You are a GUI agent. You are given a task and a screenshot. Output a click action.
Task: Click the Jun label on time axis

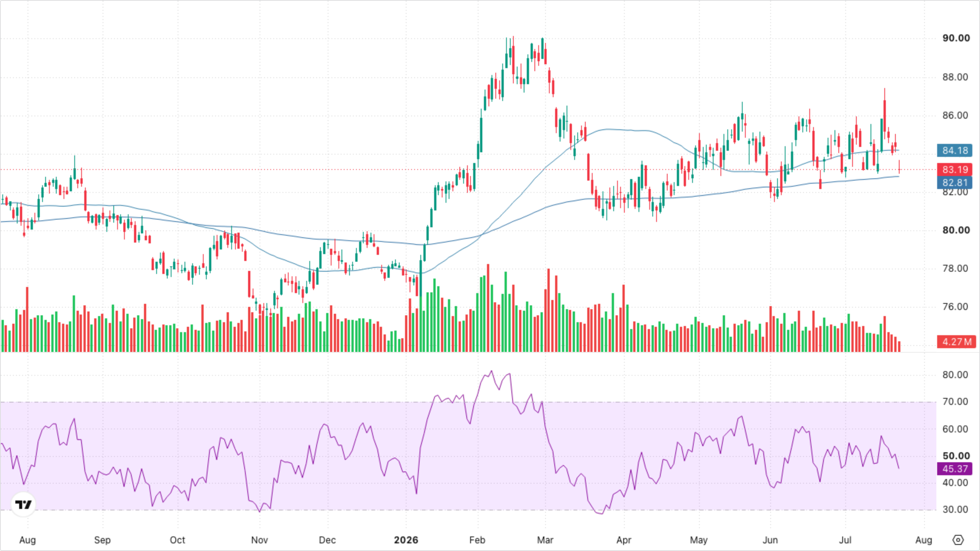tap(770, 540)
